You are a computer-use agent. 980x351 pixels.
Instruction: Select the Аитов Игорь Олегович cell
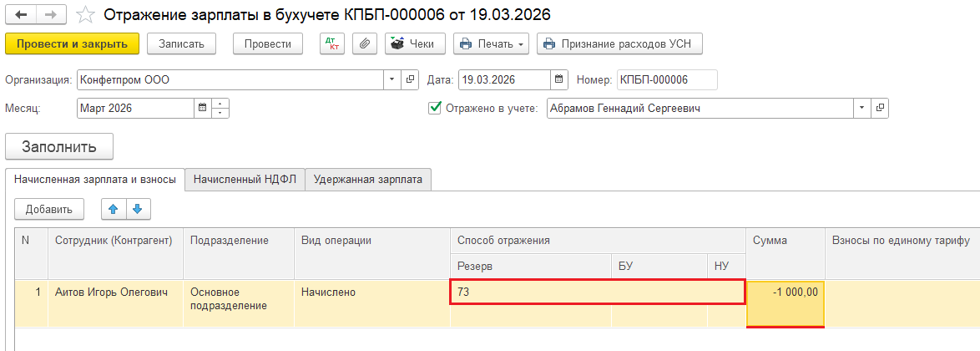click(115, 303)
